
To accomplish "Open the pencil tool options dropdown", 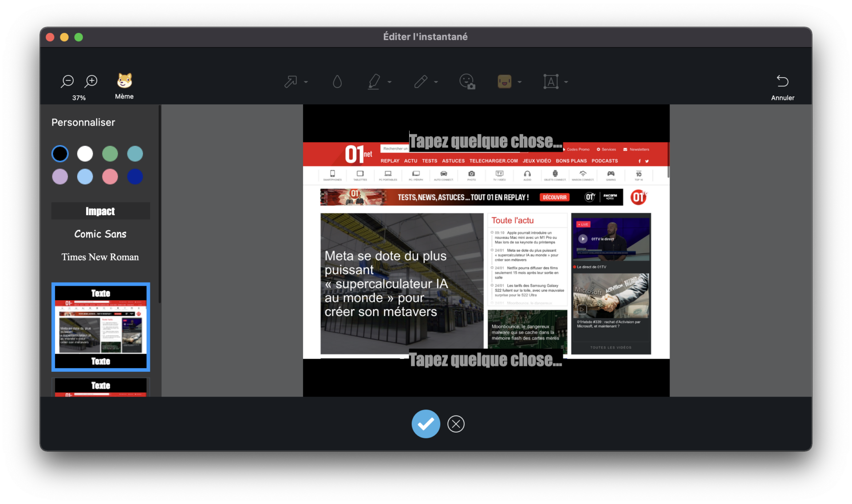I will (x=436, y=82).
